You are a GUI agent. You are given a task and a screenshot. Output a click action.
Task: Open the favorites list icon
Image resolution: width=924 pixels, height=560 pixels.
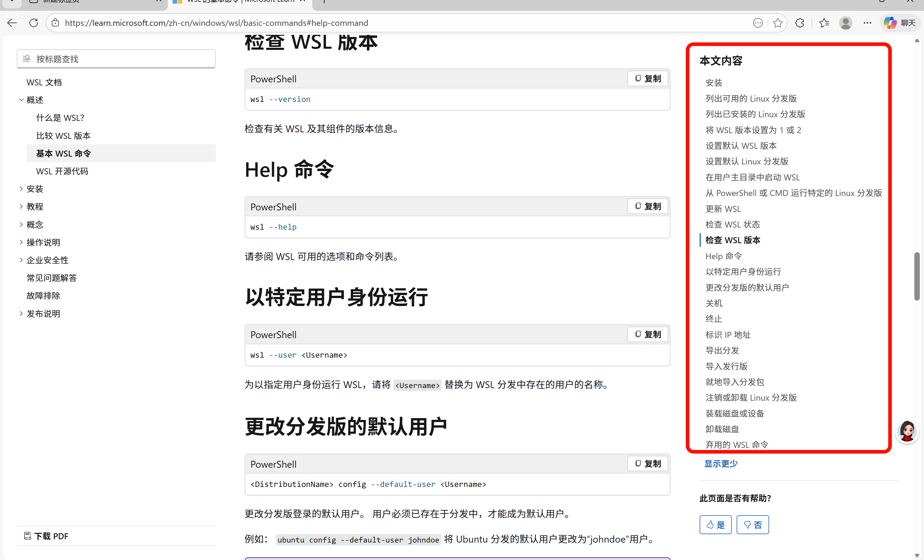(824, 23)
